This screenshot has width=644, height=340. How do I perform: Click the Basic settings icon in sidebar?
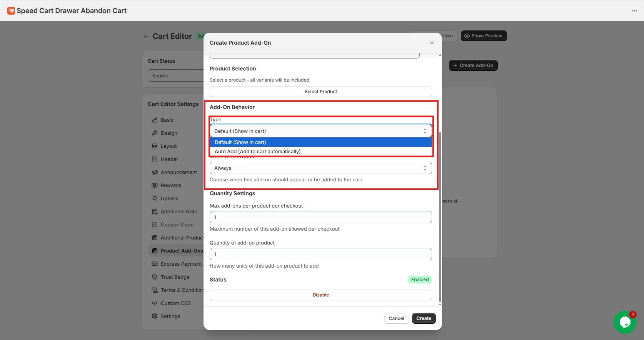[x=155, y=120]
